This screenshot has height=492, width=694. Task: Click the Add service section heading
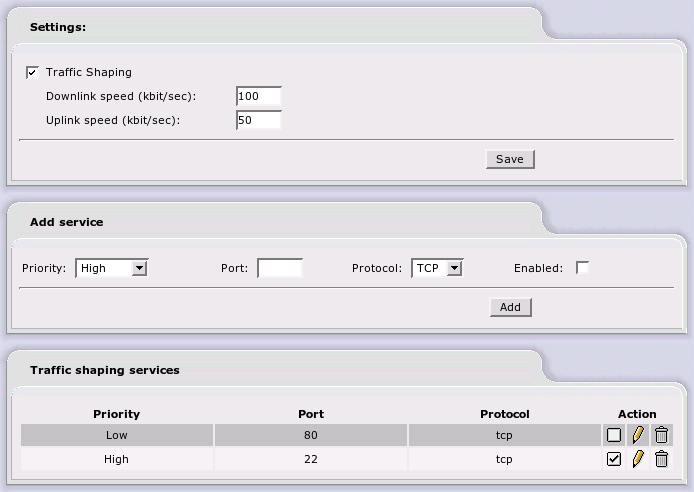tap(66, 222)
